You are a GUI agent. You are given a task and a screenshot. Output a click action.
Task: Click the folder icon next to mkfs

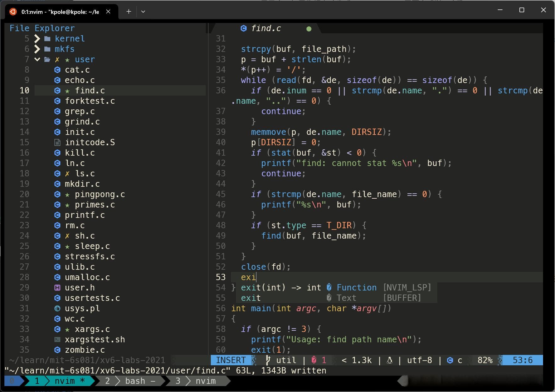[48, 49]
